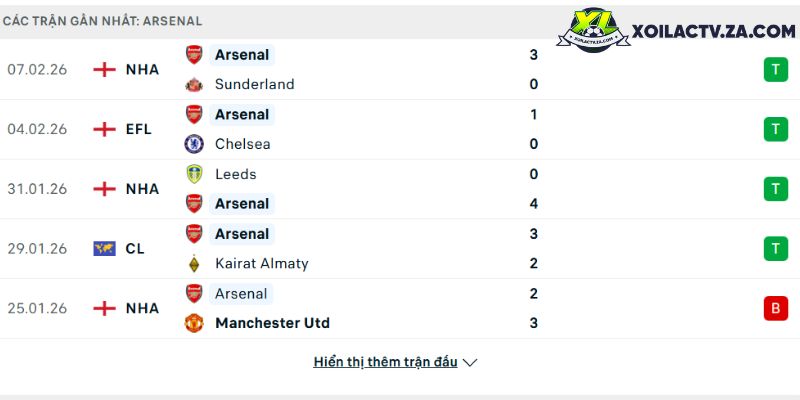Click the Hiển thị thêm trận đấu link
Screen dimensions: 800x400
(385, 362)
